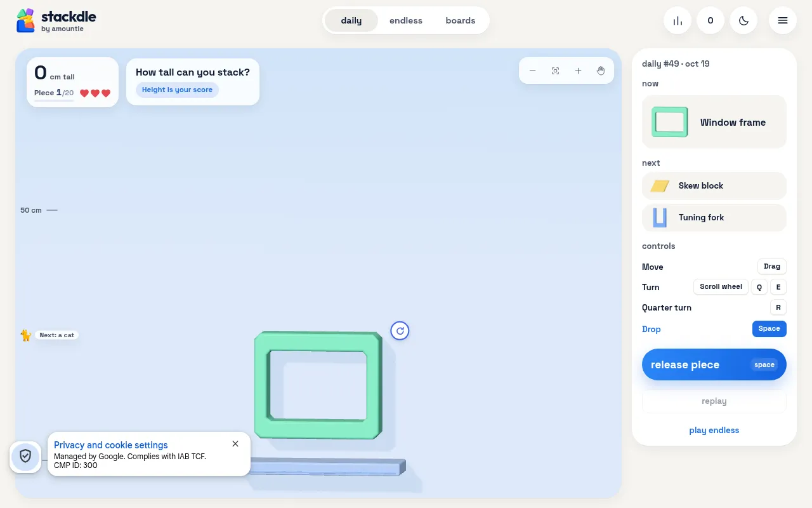Click the streak counter showing 0
The height and width of the screenshot is (508, 812).
coord(710,20)
